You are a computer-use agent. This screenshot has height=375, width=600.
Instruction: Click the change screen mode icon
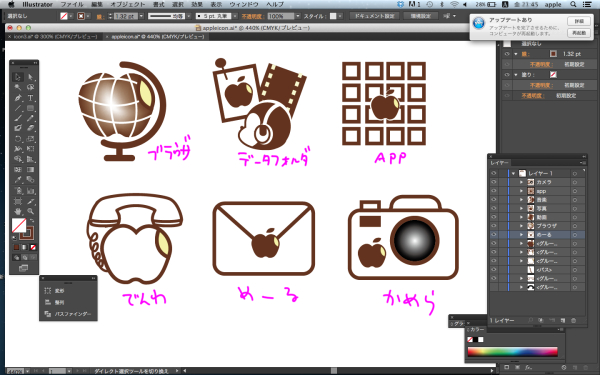(24, 268)
